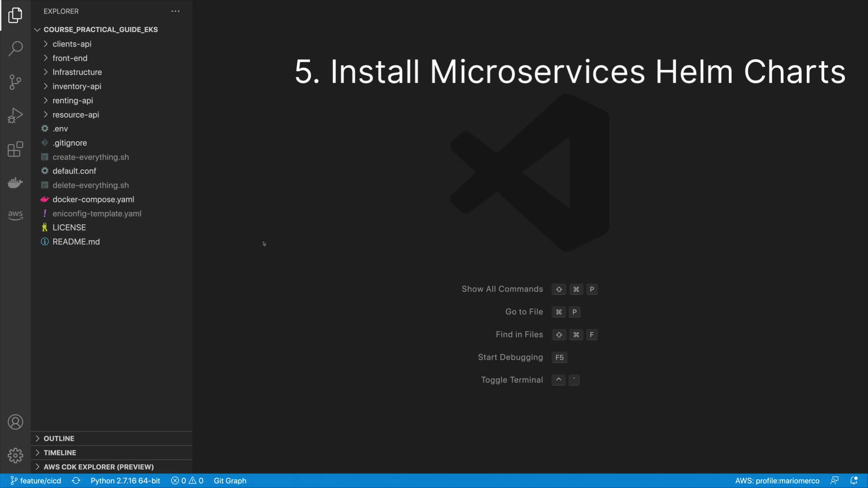Expand the clients-api folder

[x=71, y=44]
